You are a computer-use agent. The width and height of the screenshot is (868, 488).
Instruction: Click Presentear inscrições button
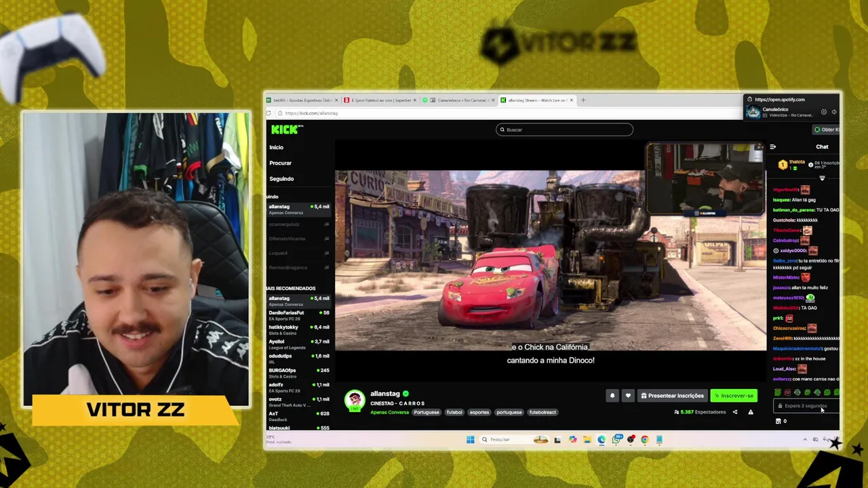click(x=673, y=396)
